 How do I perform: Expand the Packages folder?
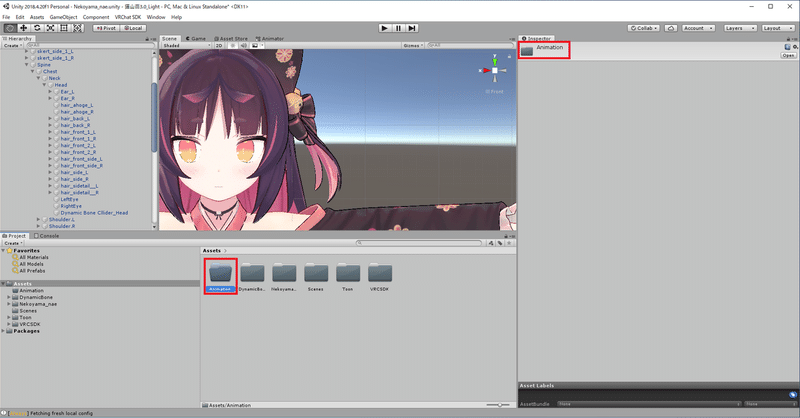click(3, 331)
